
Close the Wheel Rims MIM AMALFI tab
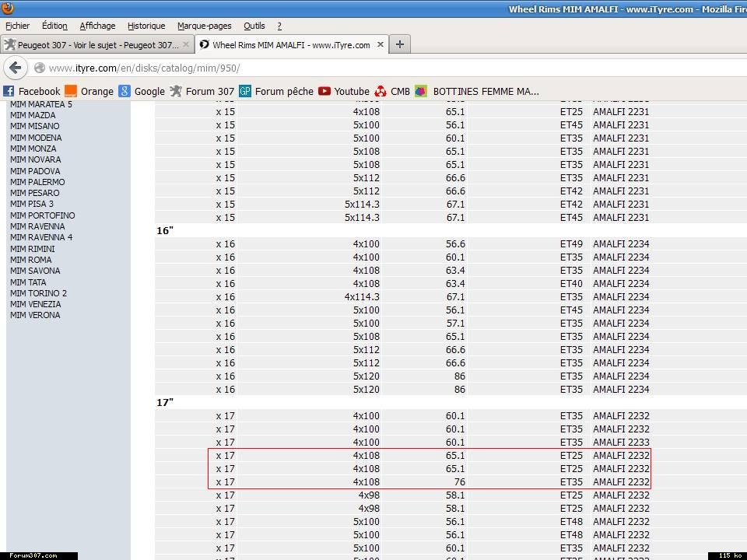click(x=381, y=45)
